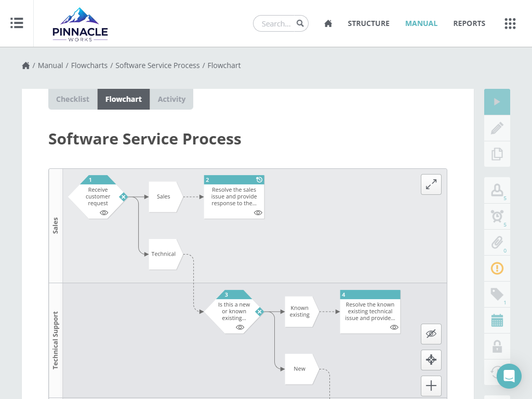Open step 1 Receive customer request
532x399 pixels.
[98, 197]
